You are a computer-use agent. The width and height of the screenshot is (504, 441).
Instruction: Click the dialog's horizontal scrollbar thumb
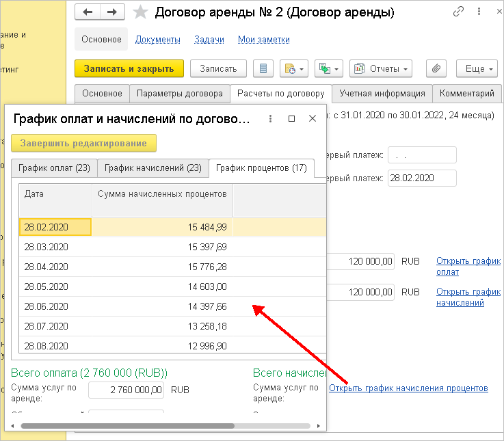coord(128,426)
